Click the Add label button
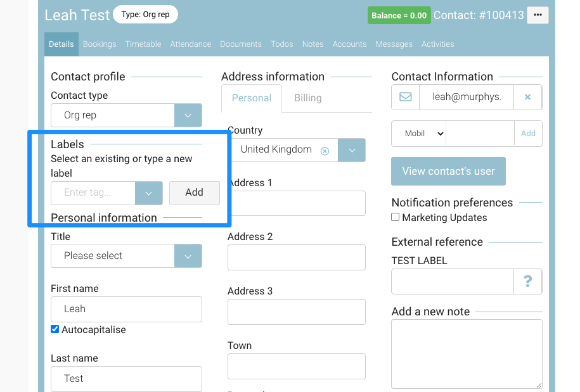Image resolution: width=580 pixels, height=392 pixels. [x=194, y=193]
